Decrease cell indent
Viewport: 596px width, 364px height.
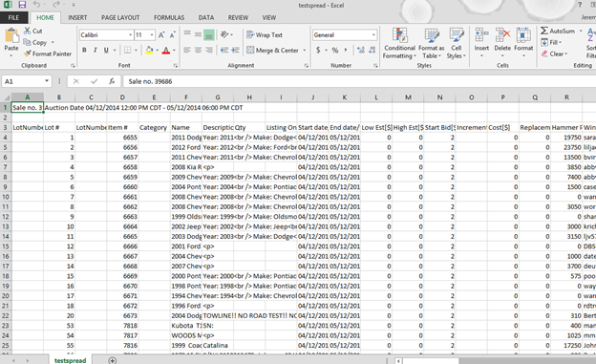tap(224, 50)
